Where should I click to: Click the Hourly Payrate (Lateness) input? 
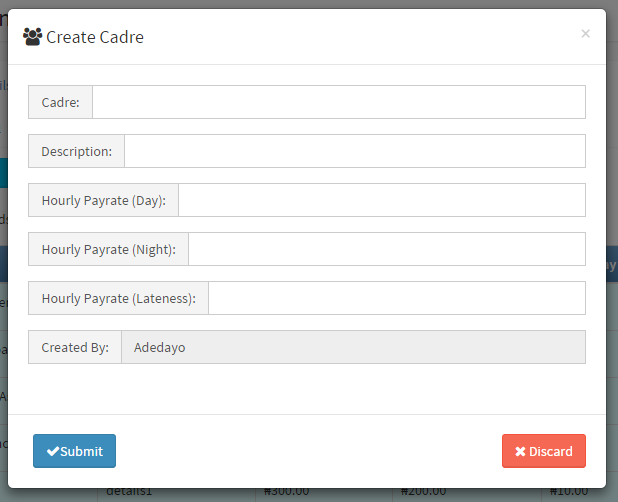(x=396, y=298)
